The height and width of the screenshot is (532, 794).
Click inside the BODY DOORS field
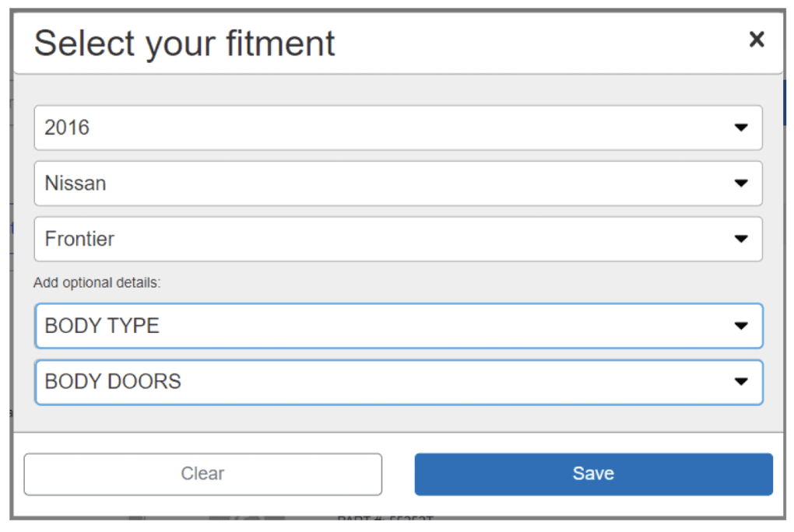click(234, 382)
